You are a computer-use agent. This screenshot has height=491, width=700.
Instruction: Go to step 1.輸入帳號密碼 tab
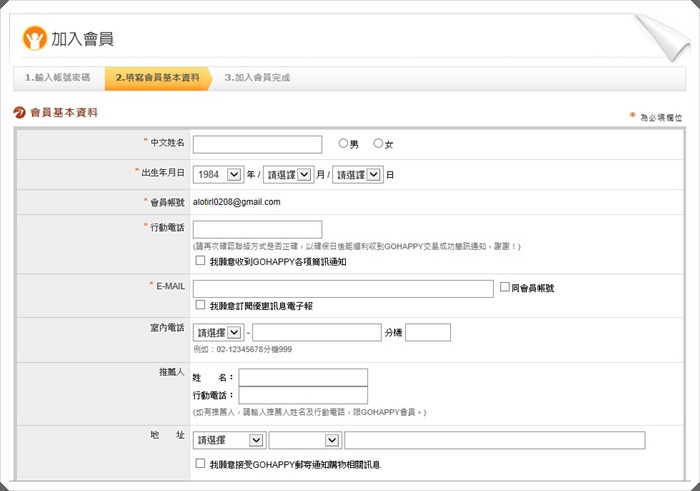click(57, 78)
